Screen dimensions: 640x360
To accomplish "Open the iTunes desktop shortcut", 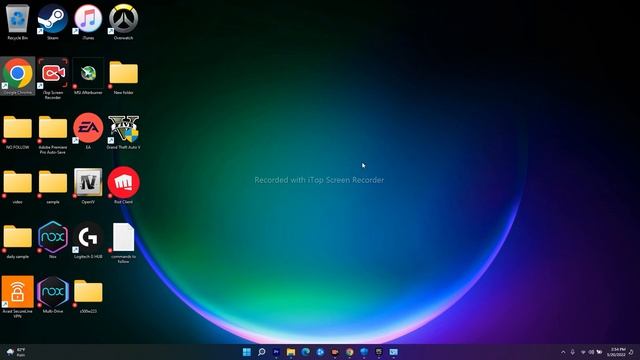I will [88, 22].
